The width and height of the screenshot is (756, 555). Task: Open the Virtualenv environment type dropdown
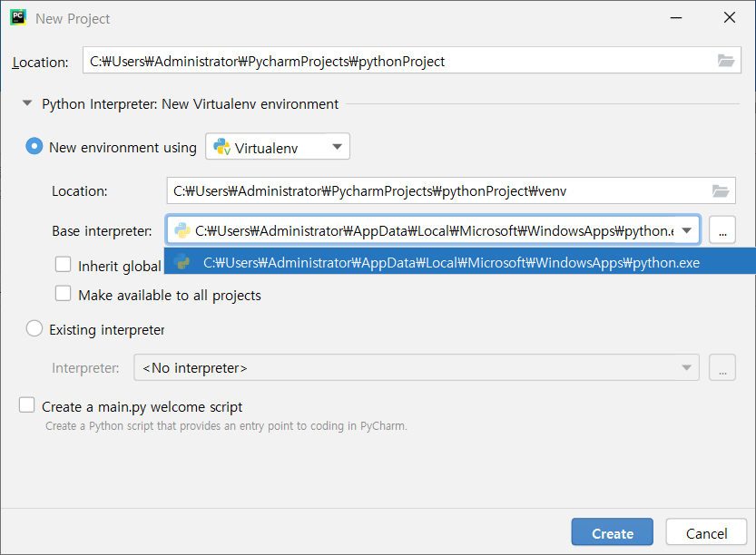[x=278, y=147]
